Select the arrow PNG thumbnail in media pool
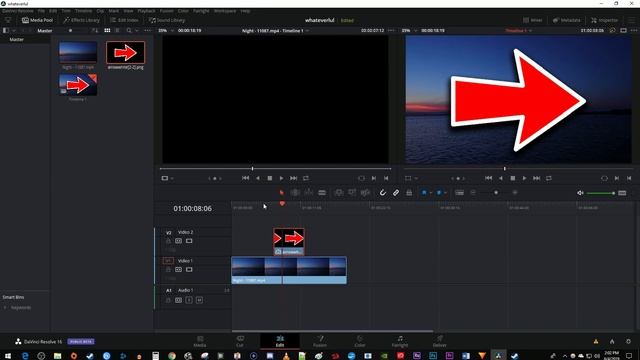This screenshot has width=640, height=360. point(125,52)
